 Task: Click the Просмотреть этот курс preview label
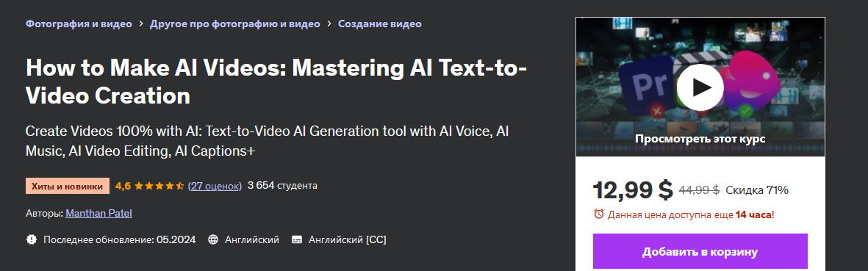click(x=700, y=139)
